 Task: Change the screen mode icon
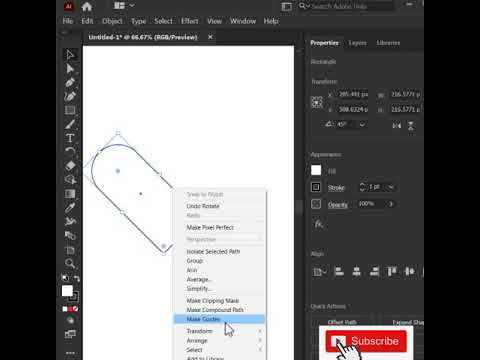point(70,334)
